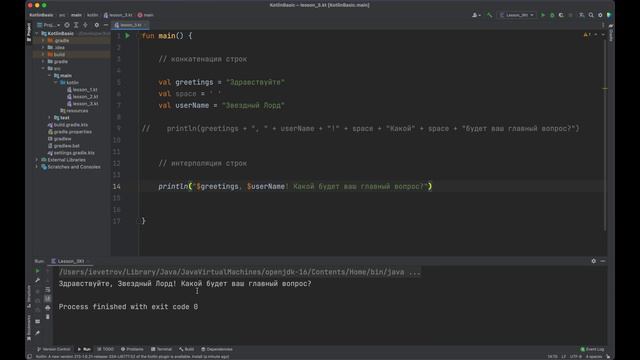
Task: Open the Problems tool window
Action: click(x=132, y=349)
